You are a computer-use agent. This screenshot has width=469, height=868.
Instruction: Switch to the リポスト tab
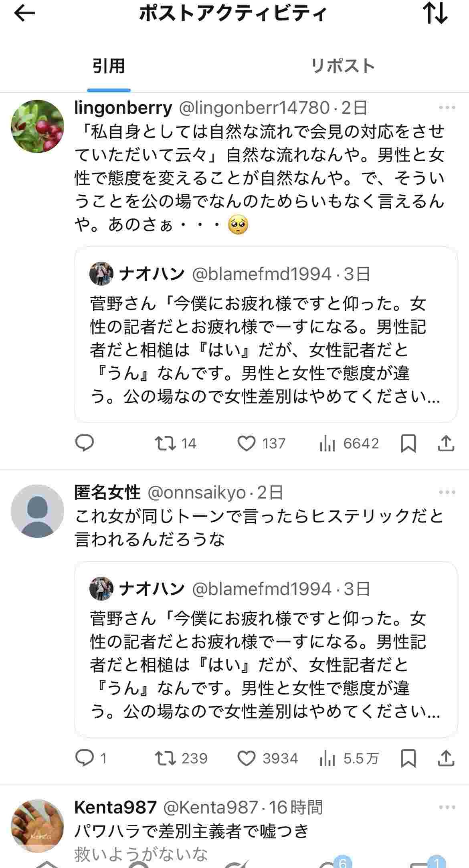pos(343,66)
